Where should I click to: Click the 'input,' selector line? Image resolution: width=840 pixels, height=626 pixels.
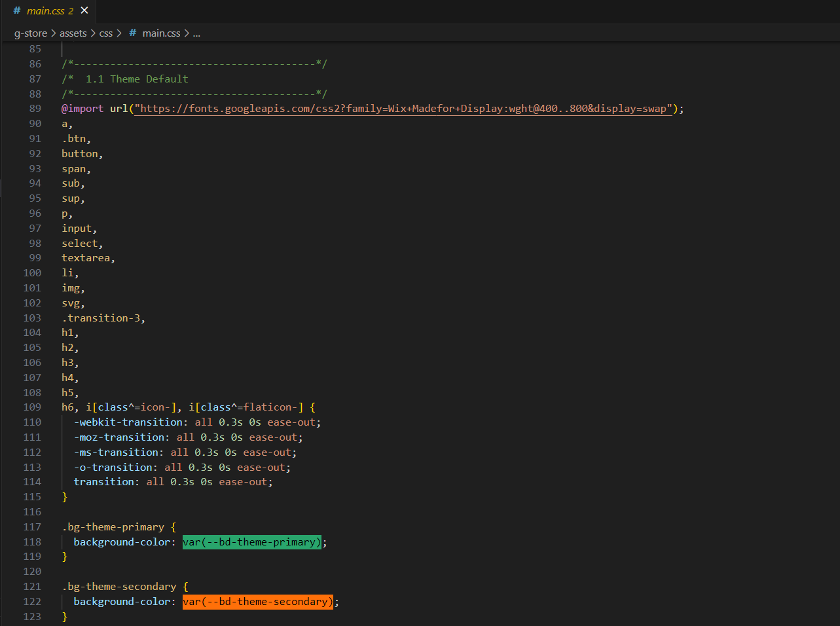pos(79,229)
